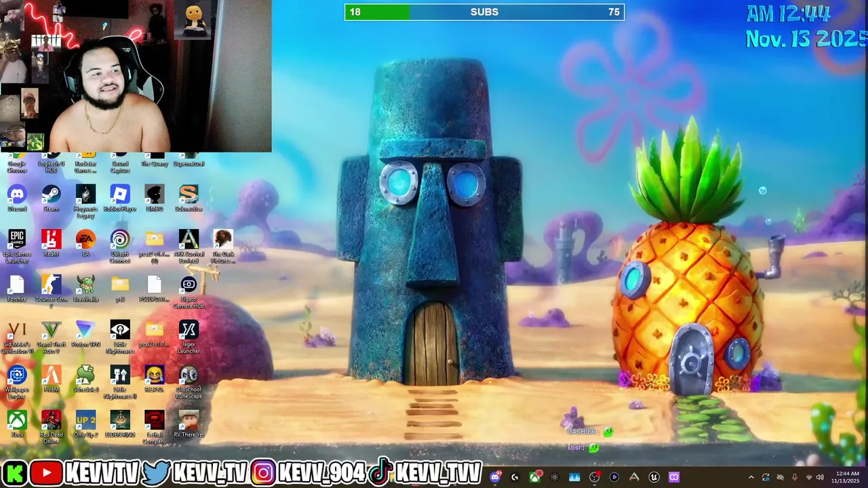Select the Wallpaper Engine shortcut
Image resolution: width=868 pixels, height=488 pixels.
coord(17,382)
